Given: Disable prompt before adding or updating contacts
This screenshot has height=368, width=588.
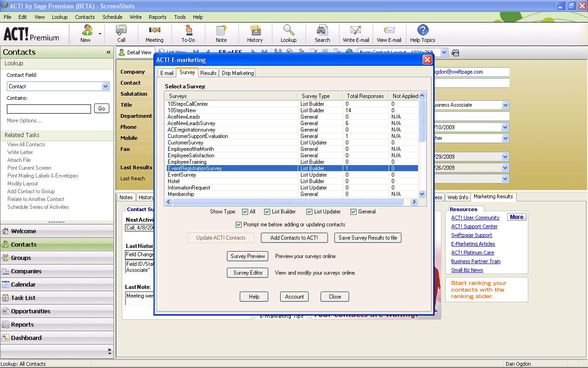Looking at the screenshot, I should click(238, 224).
